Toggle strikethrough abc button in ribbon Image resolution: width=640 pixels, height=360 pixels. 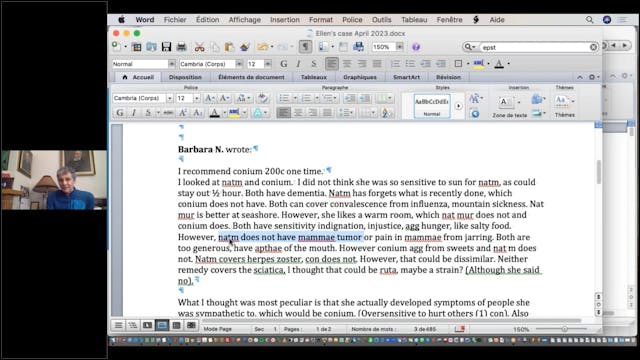pyautogui.click(x=168, y=113)
